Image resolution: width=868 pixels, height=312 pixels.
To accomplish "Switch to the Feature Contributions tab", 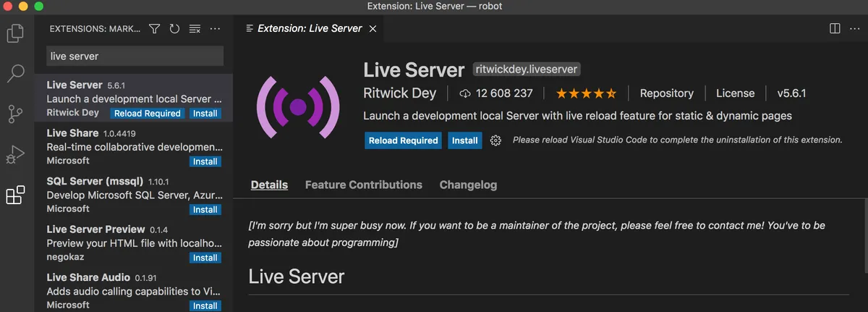I will 363,185.
